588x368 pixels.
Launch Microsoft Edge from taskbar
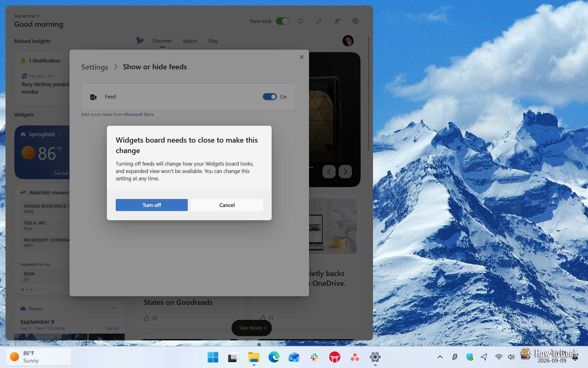pyautogui.click(x=274, y=357)
